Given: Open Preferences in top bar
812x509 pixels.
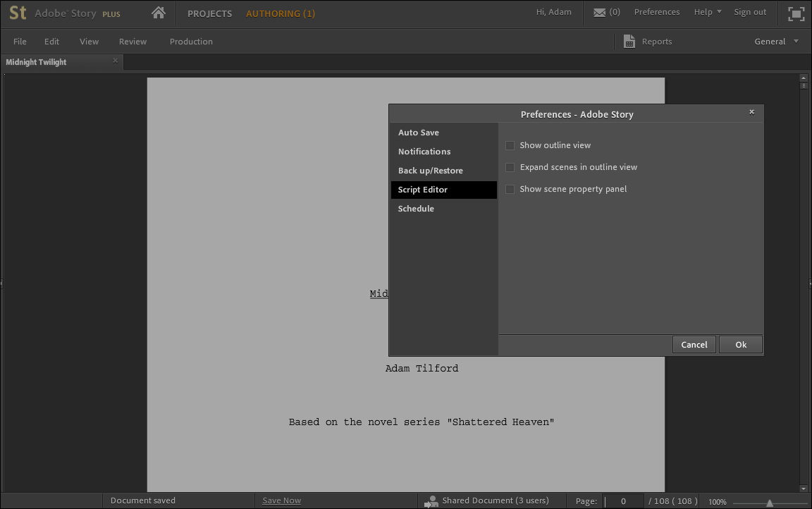Looking at the screenshot, I should click(x=657, y=12).
